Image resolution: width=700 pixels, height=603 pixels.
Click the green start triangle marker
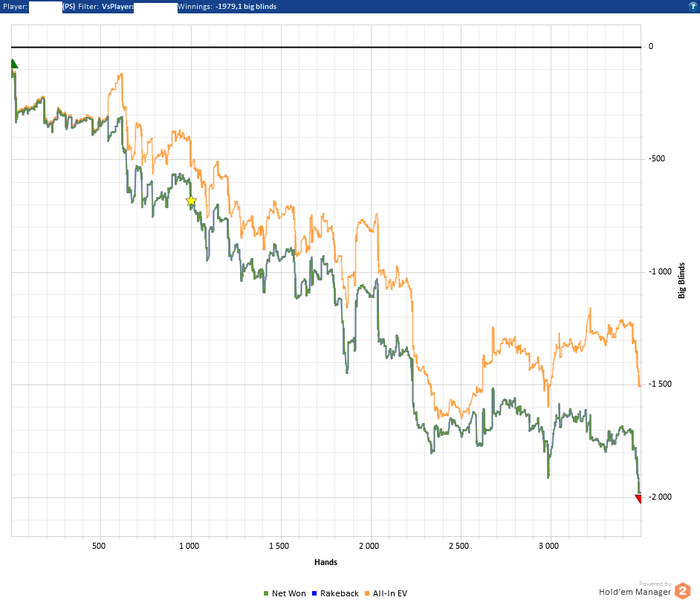click(x=14, y=64)
